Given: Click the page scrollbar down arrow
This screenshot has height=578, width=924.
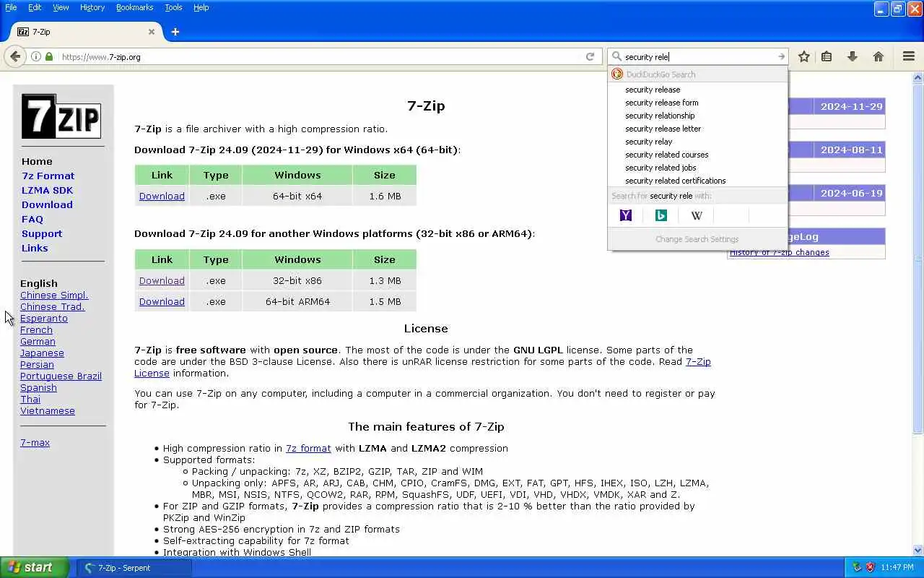Looking at the screenshot, I should click(918, 550).
